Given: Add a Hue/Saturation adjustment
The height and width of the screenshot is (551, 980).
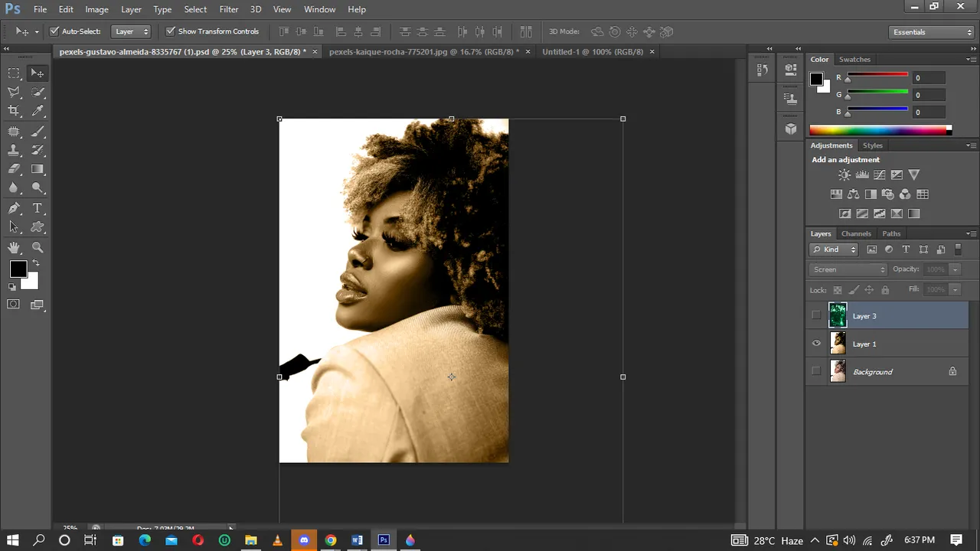Looking at the screenshot, I should (x=836, y=194).
